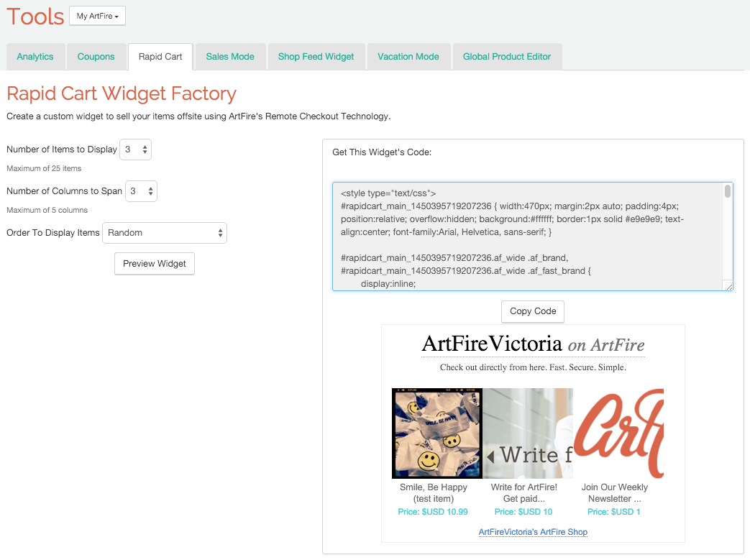Change Number of Items to Display dropdown
The height and width of the screenshot is (560, 750).
135,150
